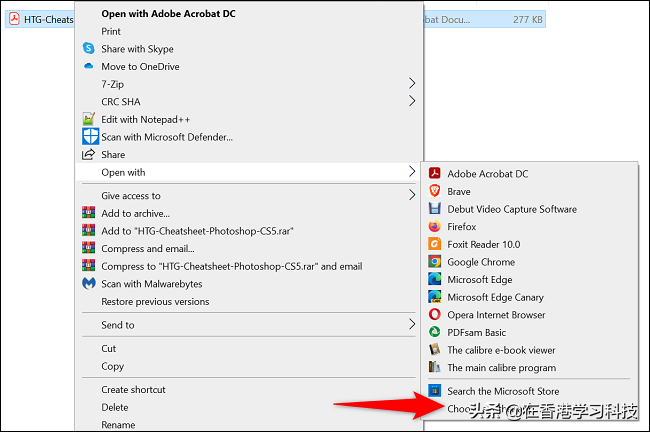Click the Google Chrome icon
This screenshot has height=432, width=650.
pyautogui.click(x=435, y=262)
